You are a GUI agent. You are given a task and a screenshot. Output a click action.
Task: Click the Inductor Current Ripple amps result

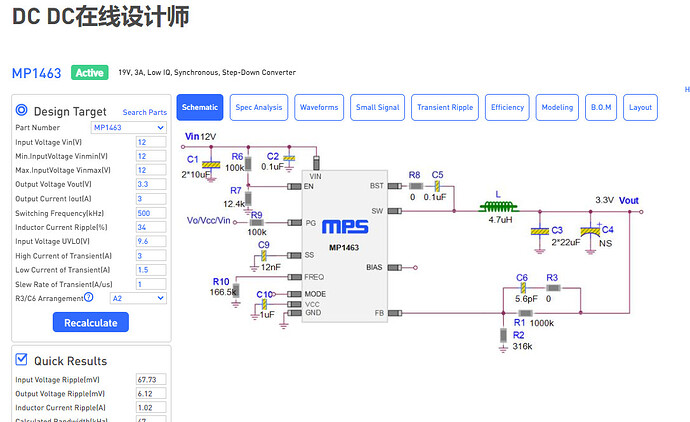(x=151, y=407)
